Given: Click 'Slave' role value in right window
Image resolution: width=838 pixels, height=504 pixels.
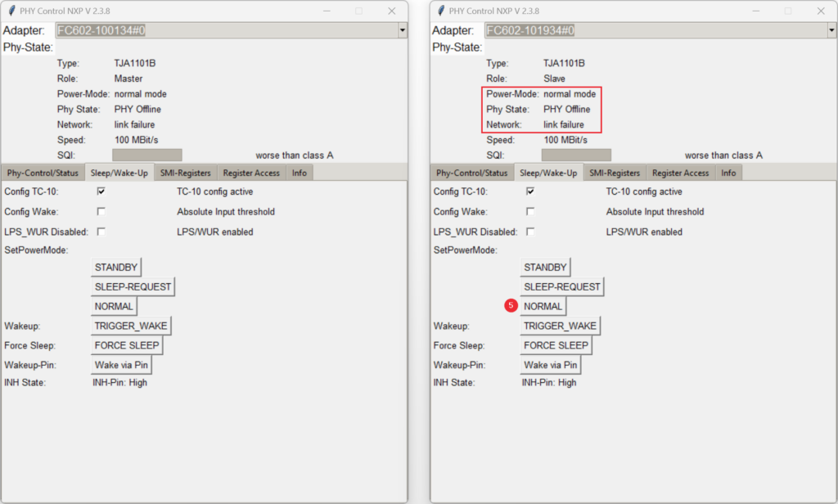Looking at the screenshot, I should pyautogui.click(x=554, y=79).
